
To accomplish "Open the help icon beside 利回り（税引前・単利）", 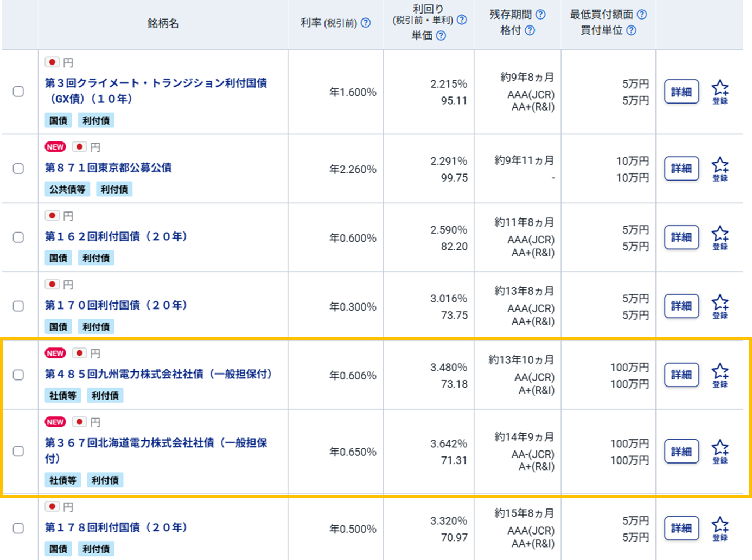I will click(x=462, y=20).
